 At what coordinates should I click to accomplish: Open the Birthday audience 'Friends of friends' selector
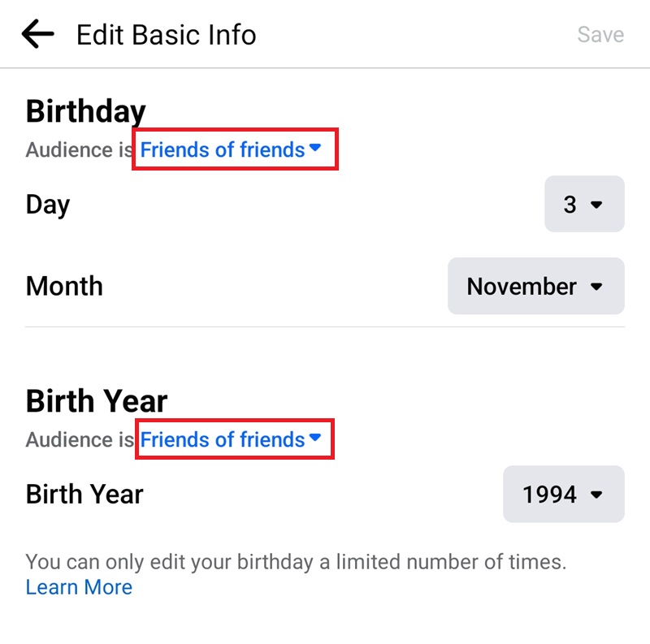click(x=223, y=149)
